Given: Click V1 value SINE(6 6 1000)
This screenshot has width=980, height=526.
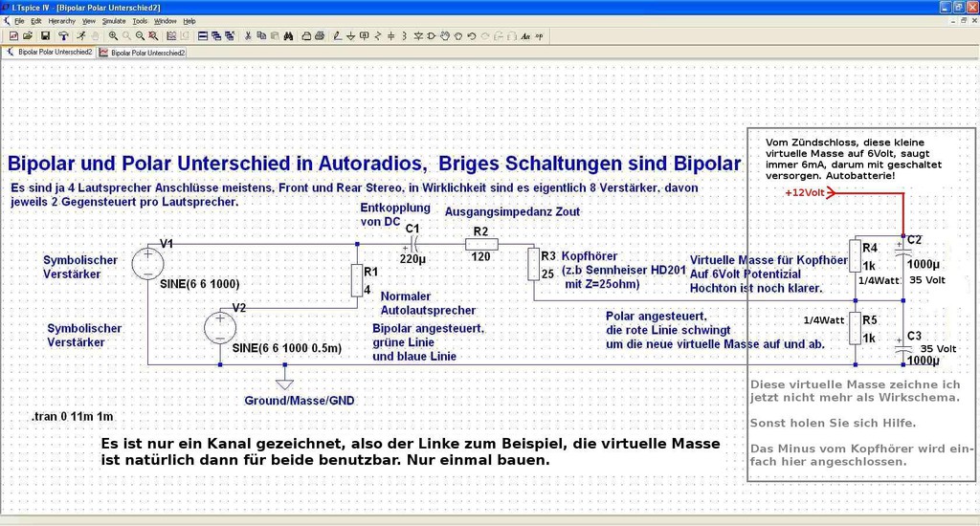Looking at the screenshot, I should pyautogui.click(x=199, y=284).
